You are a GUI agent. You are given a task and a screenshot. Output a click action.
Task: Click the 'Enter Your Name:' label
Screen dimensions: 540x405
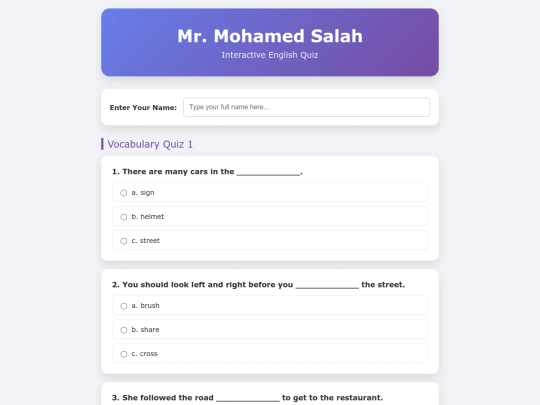143,107
